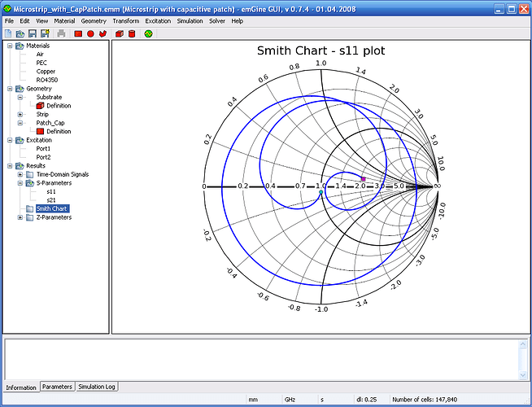Expand the Strip geometry node
The width and height of the screenshot is (532, 407).
tap(20, 115)
